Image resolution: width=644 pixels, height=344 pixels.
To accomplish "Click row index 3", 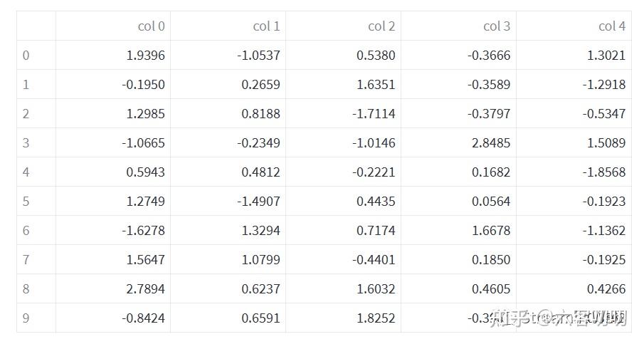I will (x=26, y=143).
